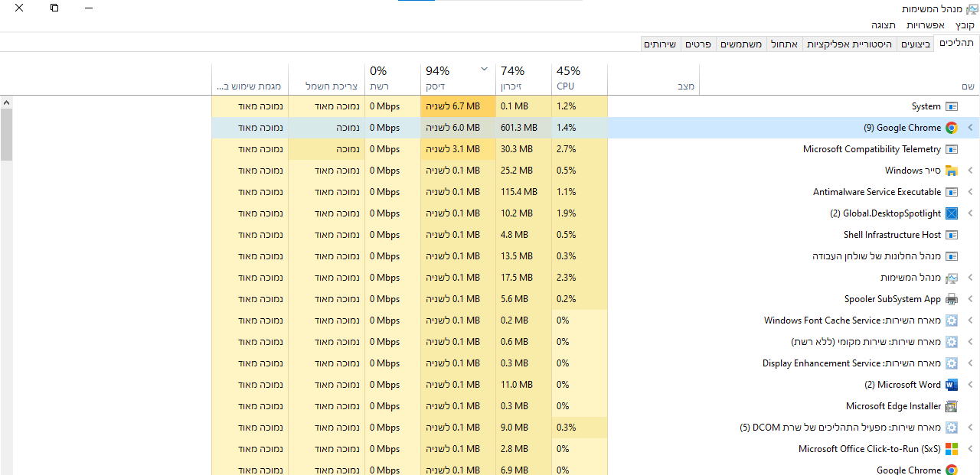
Task: Select the 601.3 MB memory cell
Action: [x=524, y=128]
